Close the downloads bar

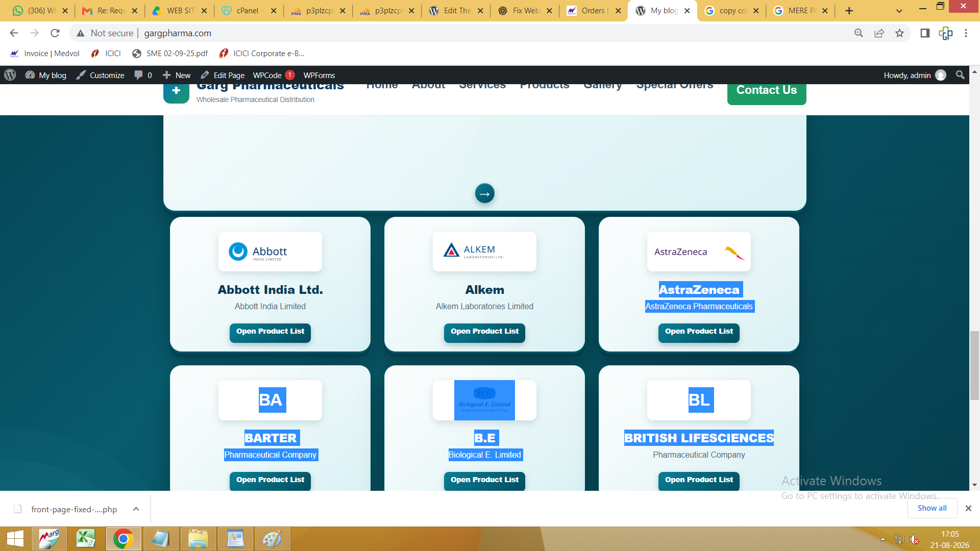click(x=968, y=508)
